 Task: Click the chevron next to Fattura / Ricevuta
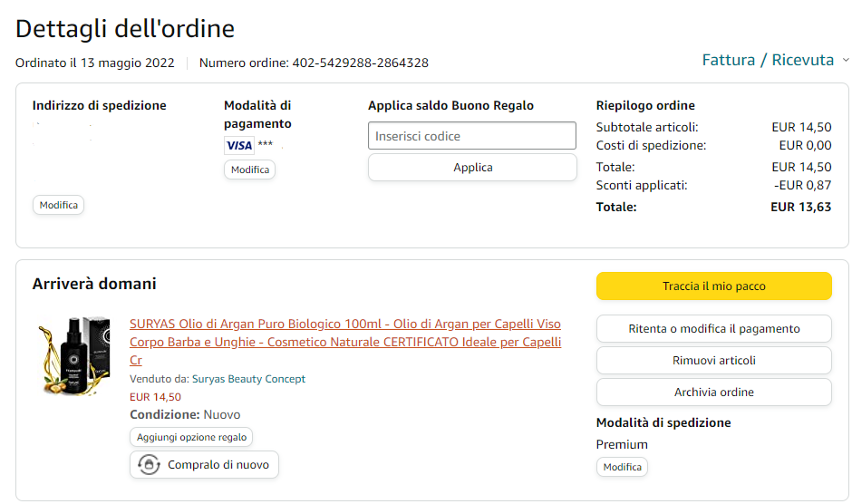pos(846,61)
